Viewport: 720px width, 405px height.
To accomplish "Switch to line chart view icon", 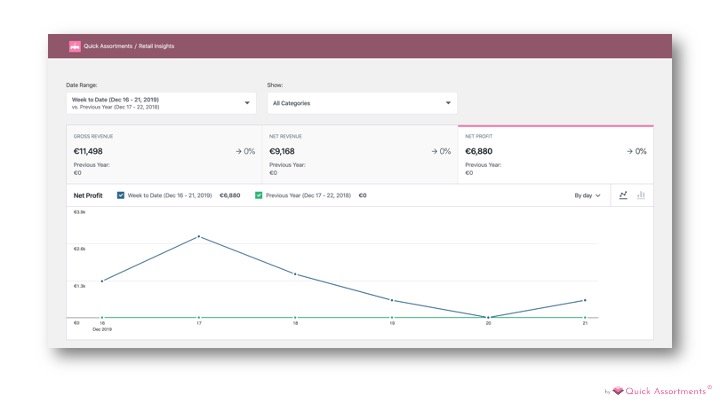I will (623, 195).
